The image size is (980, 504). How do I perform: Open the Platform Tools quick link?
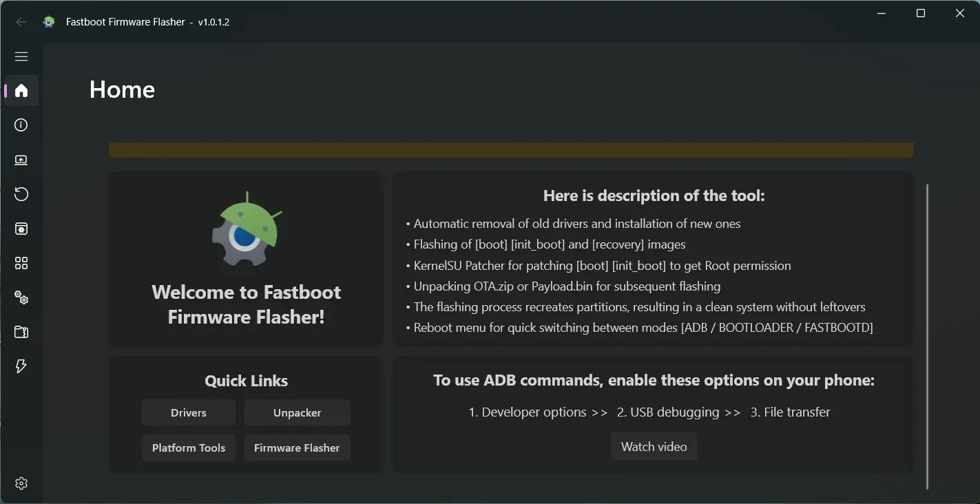[x=189, y=448]
